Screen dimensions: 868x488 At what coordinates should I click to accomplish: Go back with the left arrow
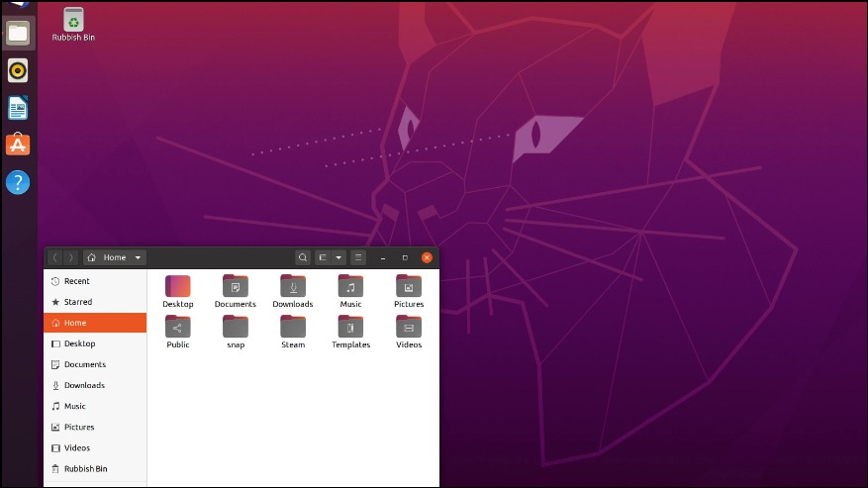pyautogui.click(x=55, y=257)
